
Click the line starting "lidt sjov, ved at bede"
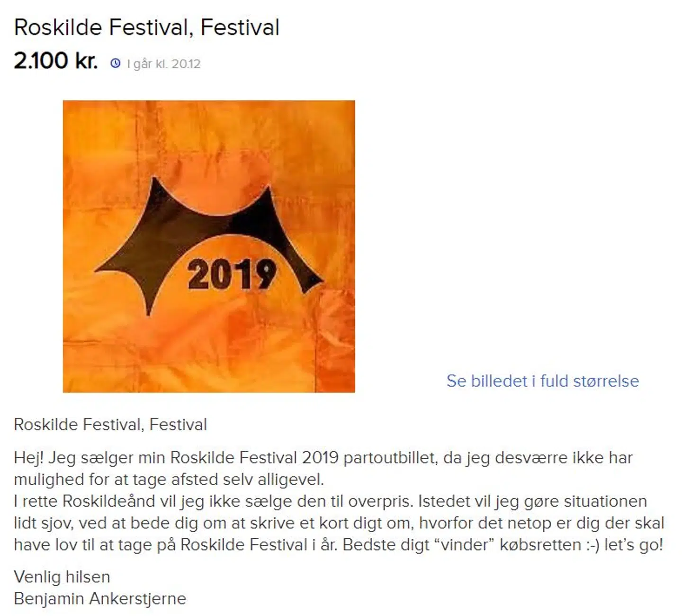click(339, 523)
